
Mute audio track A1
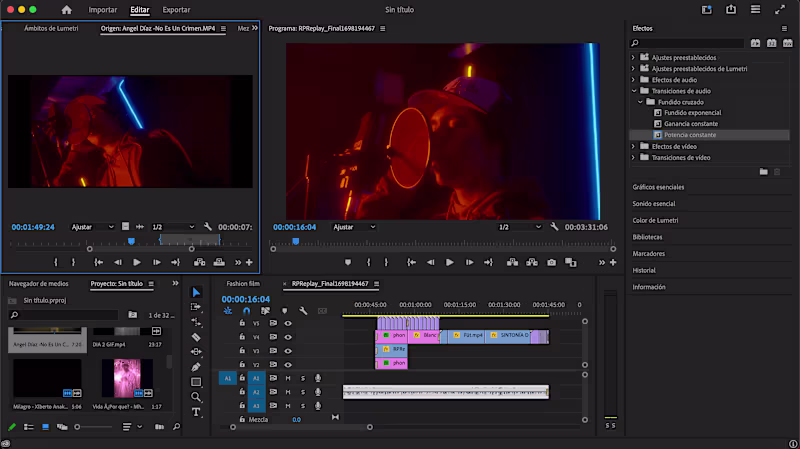pos(288,378)
